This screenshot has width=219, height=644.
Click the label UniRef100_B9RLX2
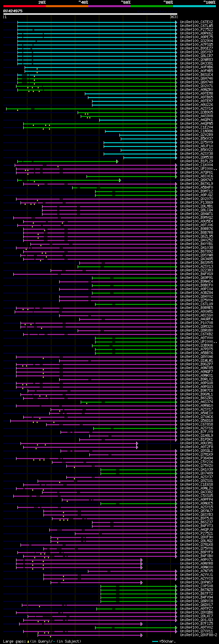pos(196,379)
